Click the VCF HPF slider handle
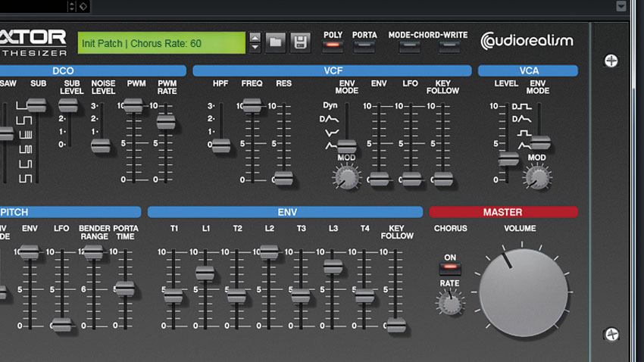Image resolution: width=644 pixels, height=362 pixels. click(221, 145)
